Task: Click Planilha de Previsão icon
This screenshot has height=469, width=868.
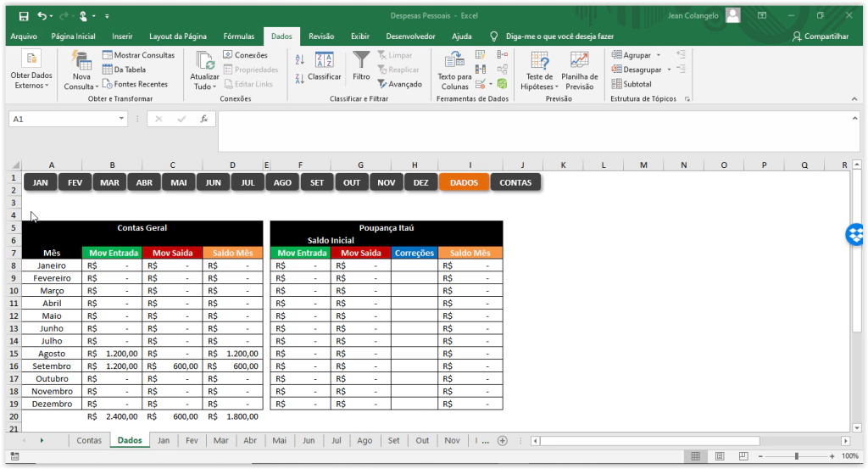Action: (580, 61)
